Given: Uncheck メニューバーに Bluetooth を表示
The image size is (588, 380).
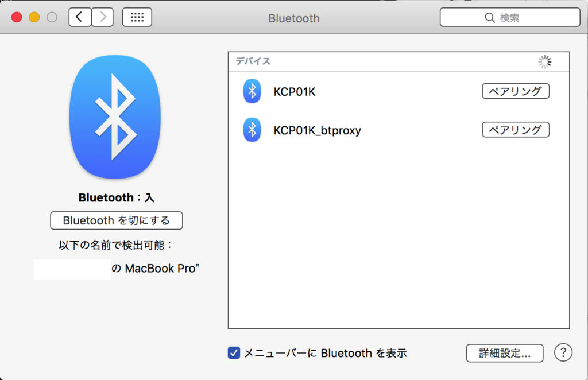Looking at the screenshot, I should (234, 352).
